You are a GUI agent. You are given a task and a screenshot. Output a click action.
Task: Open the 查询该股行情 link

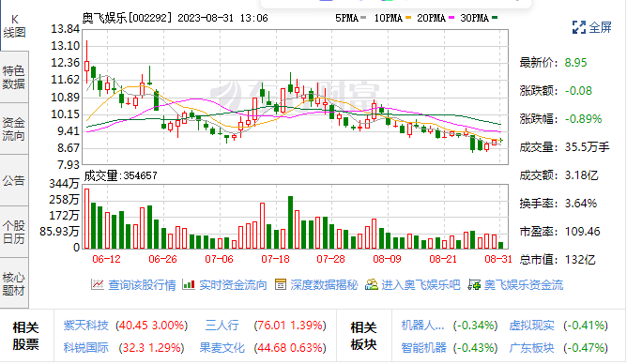click(x=142, y=285)
